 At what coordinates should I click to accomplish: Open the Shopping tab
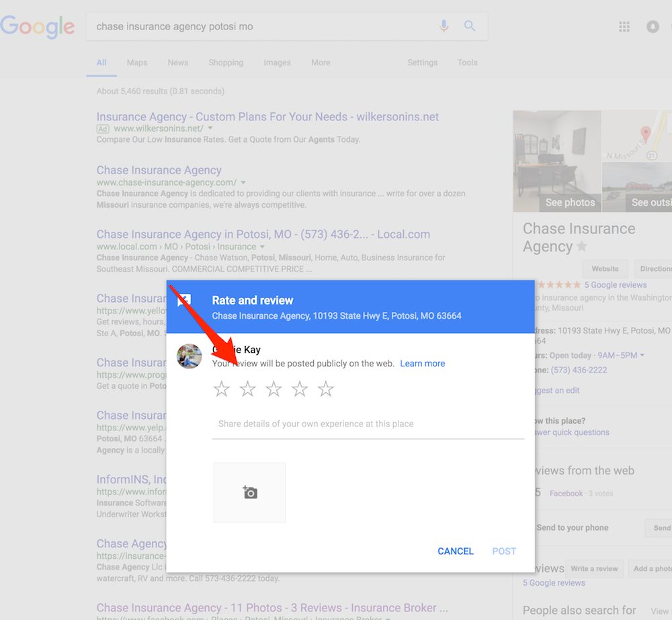point(226,63)
